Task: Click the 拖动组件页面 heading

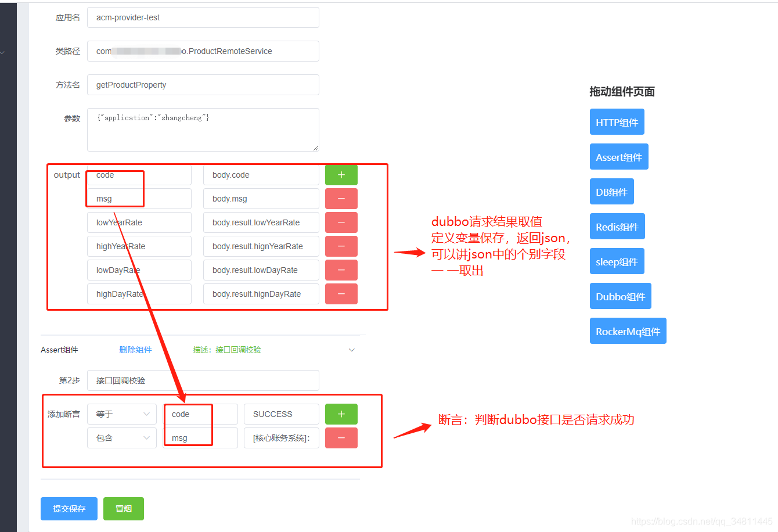Action: coord(622,91)
